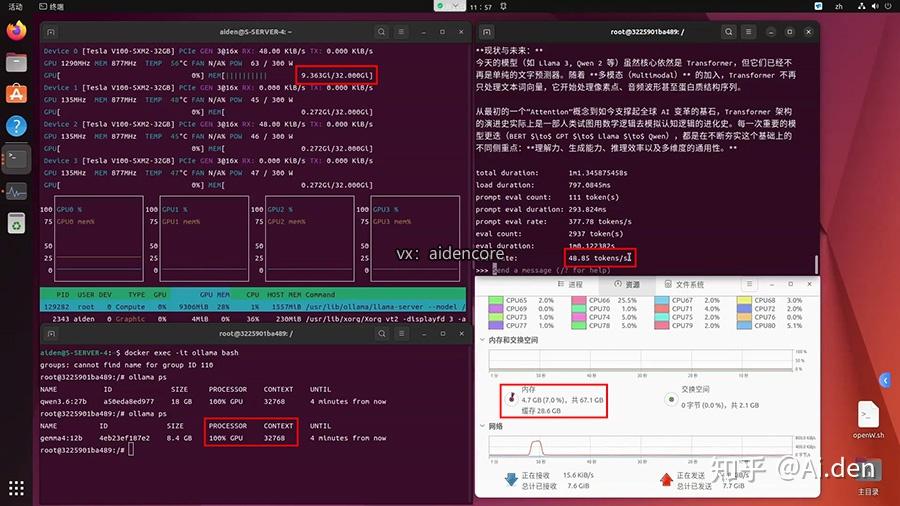The image size is (900, 506).
Task: Change the CPU80 color swatch
Action: click(744, 325)
